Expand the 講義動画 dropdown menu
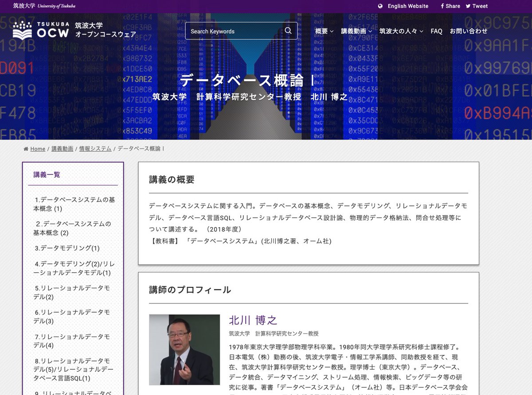The width and height of the screenshot is (532, 395). pos(356,31)
